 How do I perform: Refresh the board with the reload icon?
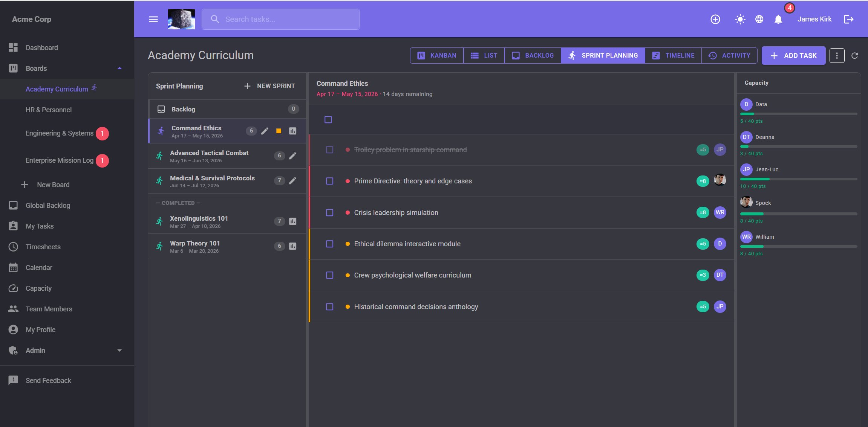pyautogui.click(x=854, y=56)
